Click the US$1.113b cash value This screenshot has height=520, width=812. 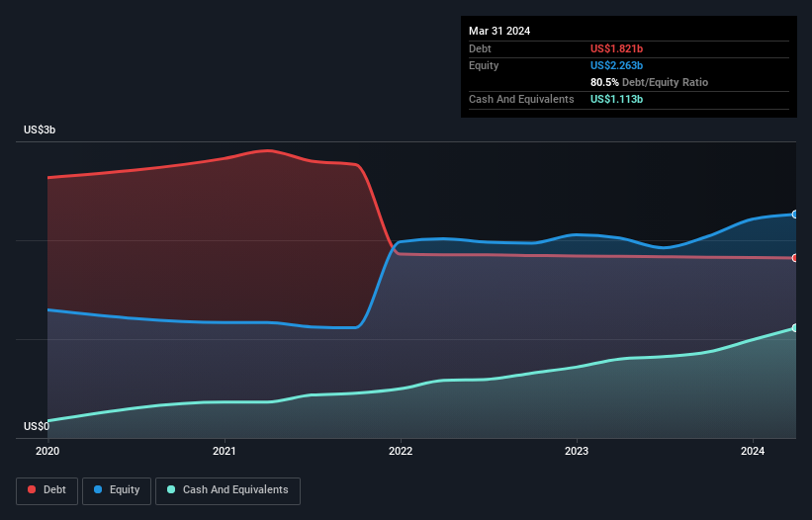coord(616,99)
